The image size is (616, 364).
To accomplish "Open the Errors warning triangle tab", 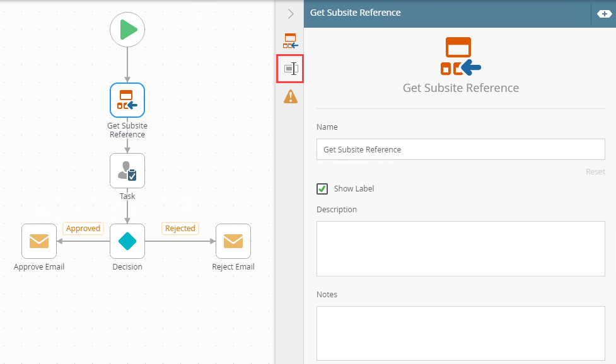I will (290, 96).
